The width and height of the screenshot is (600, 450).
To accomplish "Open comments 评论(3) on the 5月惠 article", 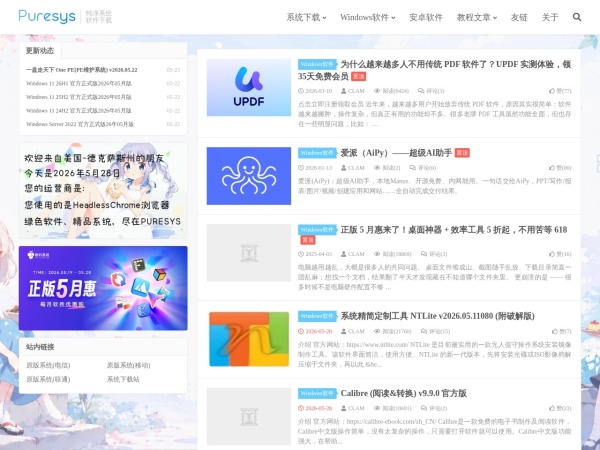I will 434,254.
